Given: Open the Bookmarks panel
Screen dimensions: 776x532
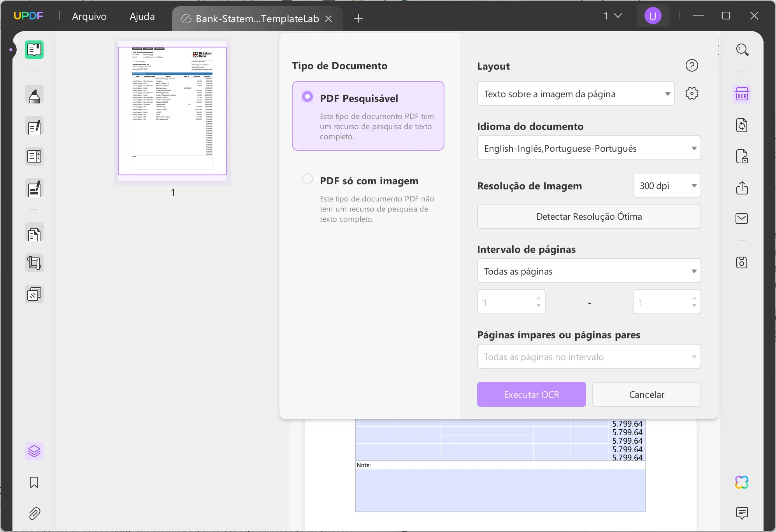Looking at the screenshot, I should pyautogui.click(x=34, y=482).
